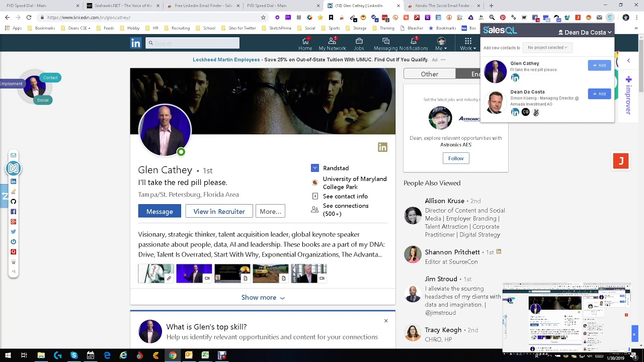This screenshot has width=644, height=362.
Task: Open LinkedIn Messaging
Action: pos(386,44)
